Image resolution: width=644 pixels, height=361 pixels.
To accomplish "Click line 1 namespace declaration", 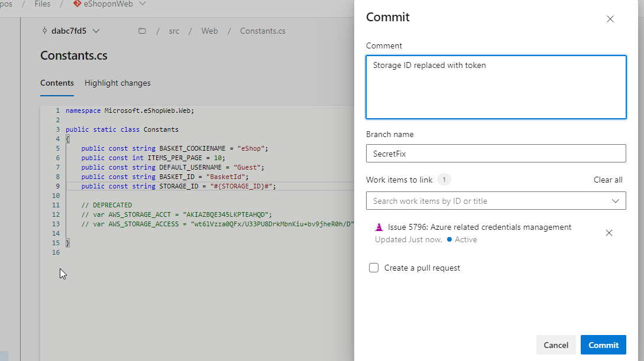I will (x=130, y=110).
